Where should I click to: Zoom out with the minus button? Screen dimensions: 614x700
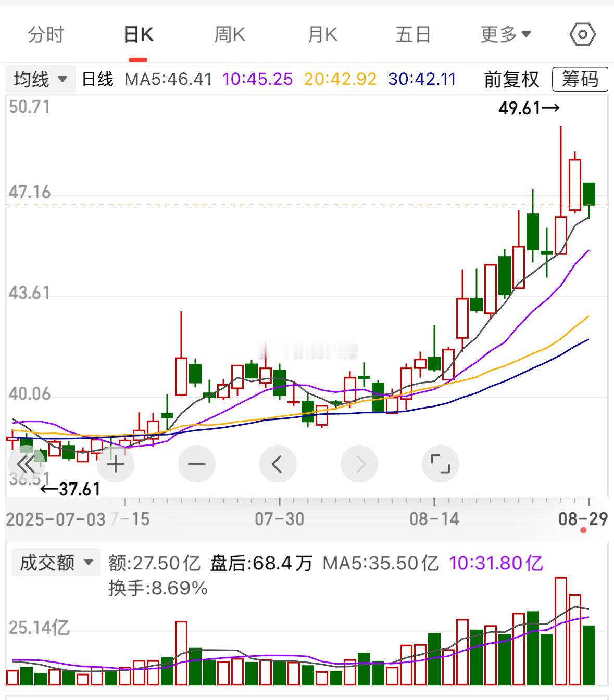(197, 464)
